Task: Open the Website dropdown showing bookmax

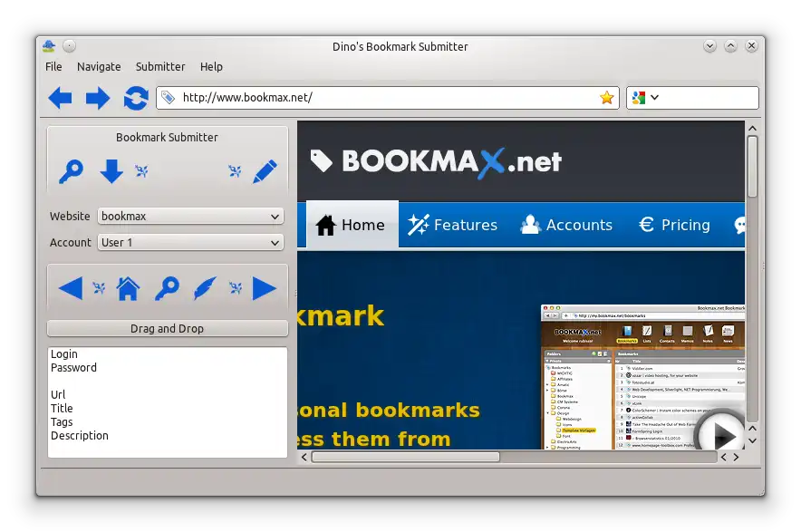Action: click(x=190, y=217)
